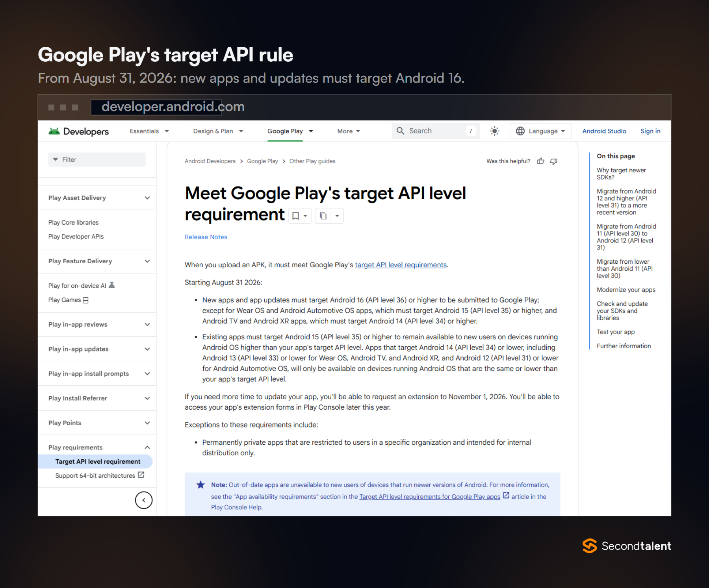The image size is (709, 588).
Task: Open the Design & Plan menu
Action: point(218,131)
